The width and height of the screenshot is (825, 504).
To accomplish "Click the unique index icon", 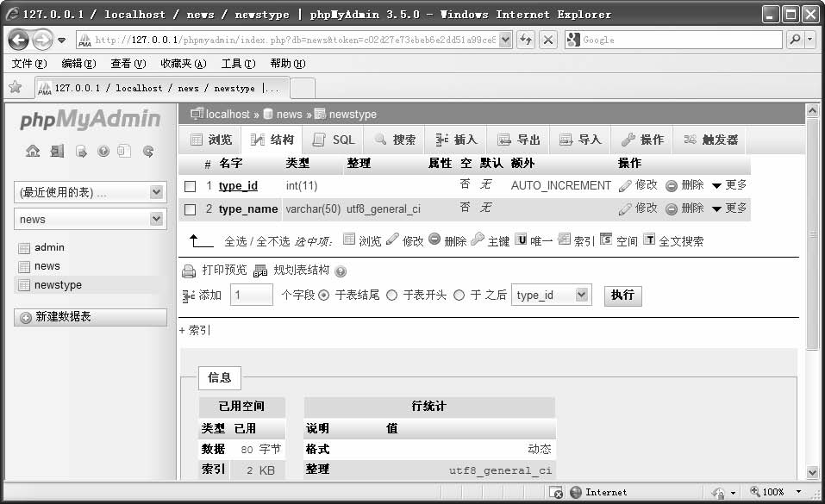I will click(521, 240).
